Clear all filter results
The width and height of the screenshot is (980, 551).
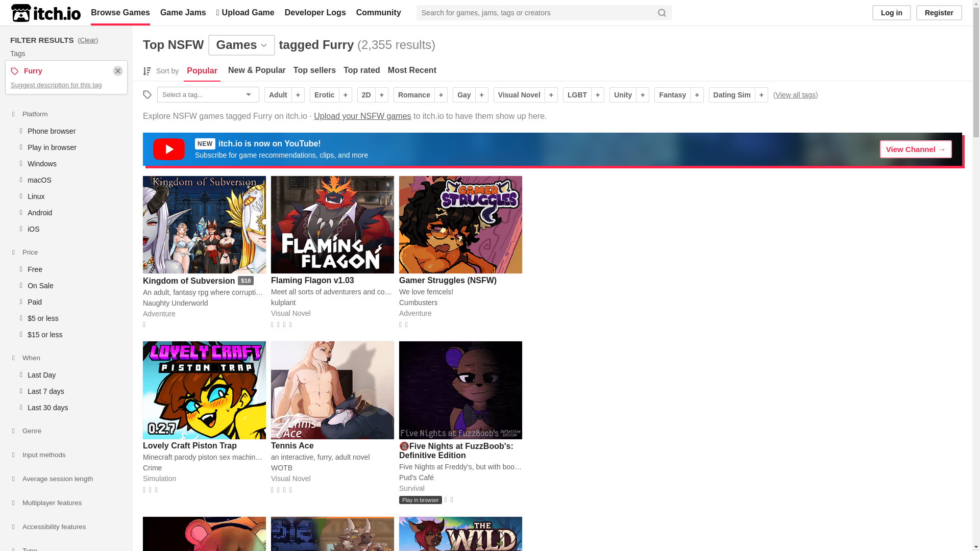click(88, 40)
